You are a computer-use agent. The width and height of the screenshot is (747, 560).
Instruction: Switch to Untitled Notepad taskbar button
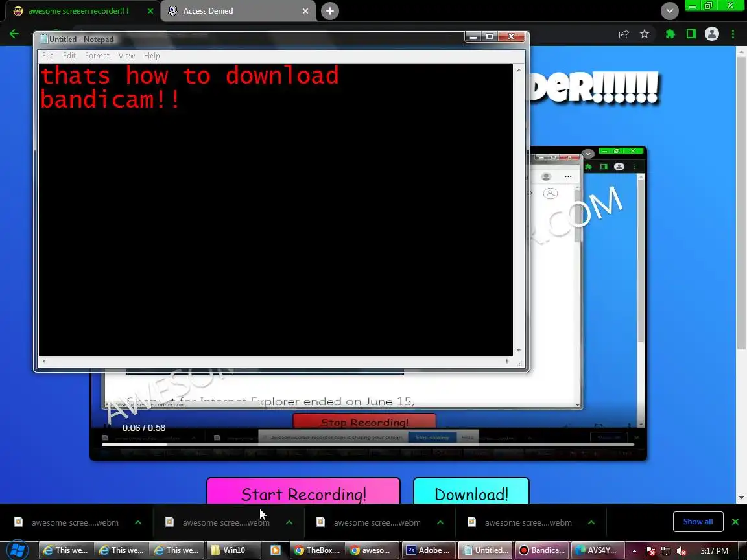486,550
